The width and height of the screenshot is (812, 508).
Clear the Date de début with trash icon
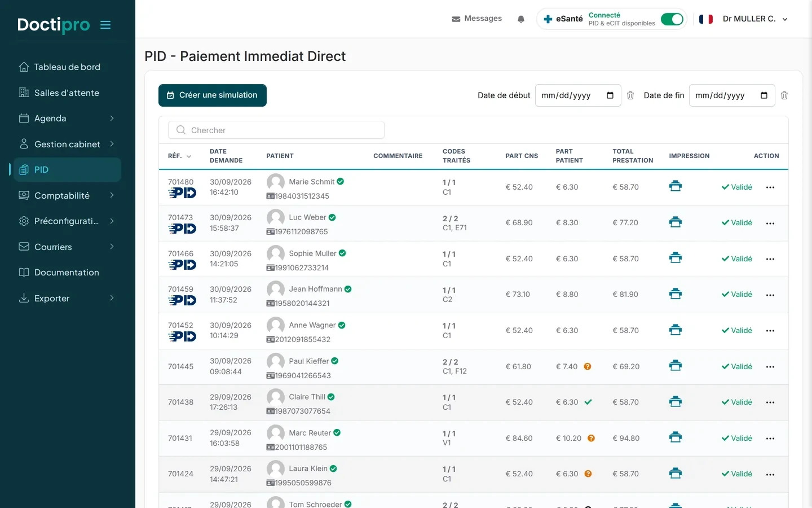pyautogui.click(x=630, y=96)
